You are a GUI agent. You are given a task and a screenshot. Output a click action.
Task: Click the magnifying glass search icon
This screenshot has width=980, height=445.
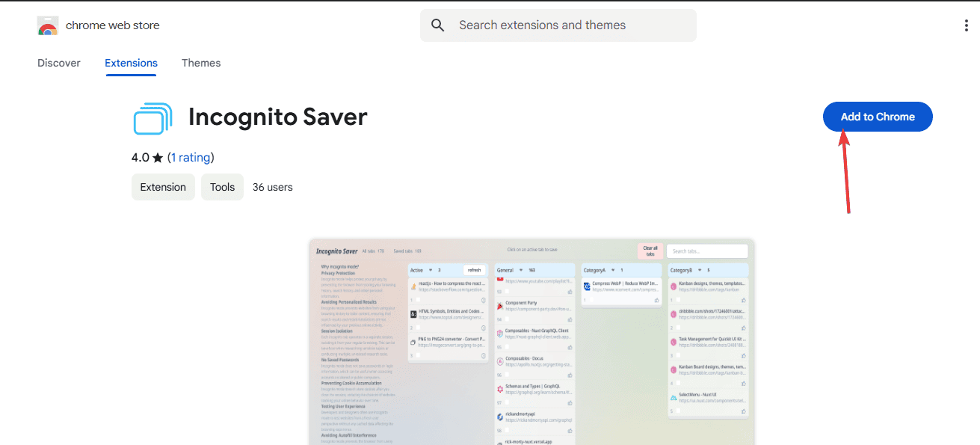[438, 25]
